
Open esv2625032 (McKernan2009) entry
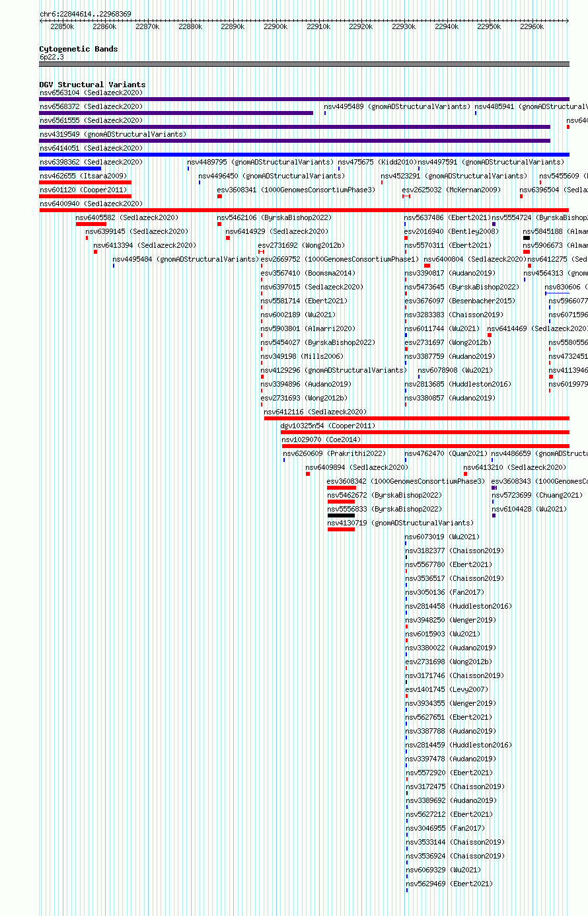pyautogui.click(x=451, y=190)
